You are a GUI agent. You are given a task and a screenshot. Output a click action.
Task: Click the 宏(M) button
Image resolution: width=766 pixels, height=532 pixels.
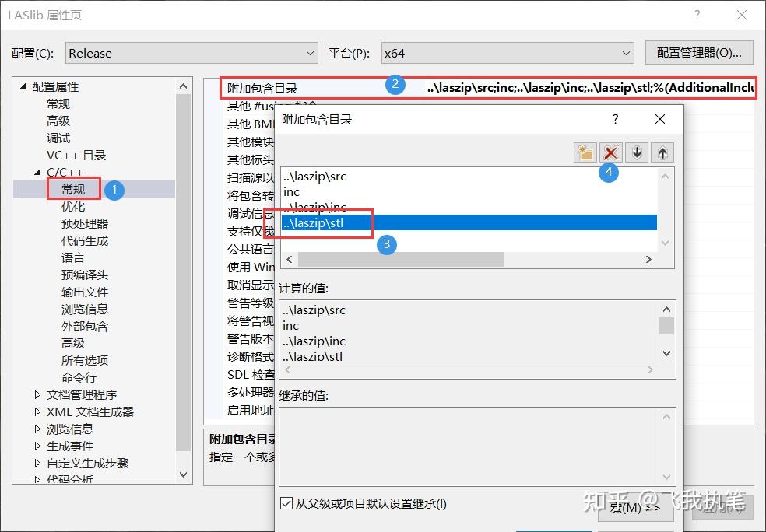pos(637,508)
